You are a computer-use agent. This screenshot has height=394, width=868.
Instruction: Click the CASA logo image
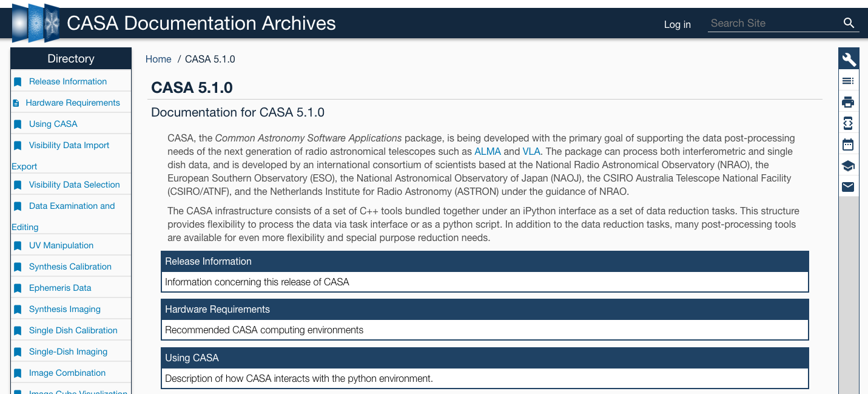tap(36, 23)
